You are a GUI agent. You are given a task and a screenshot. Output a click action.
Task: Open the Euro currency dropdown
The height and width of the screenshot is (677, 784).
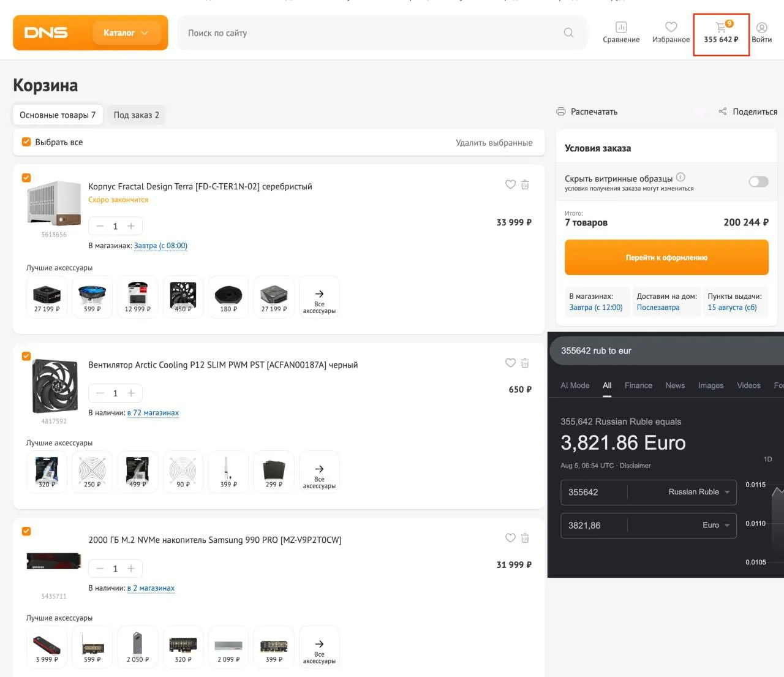pos(716,525)
